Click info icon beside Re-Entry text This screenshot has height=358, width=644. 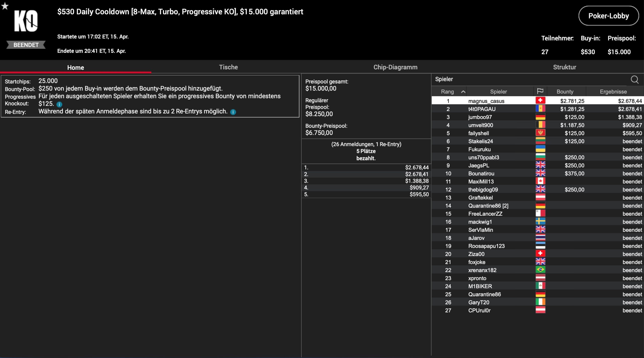(x=233, y=112)
